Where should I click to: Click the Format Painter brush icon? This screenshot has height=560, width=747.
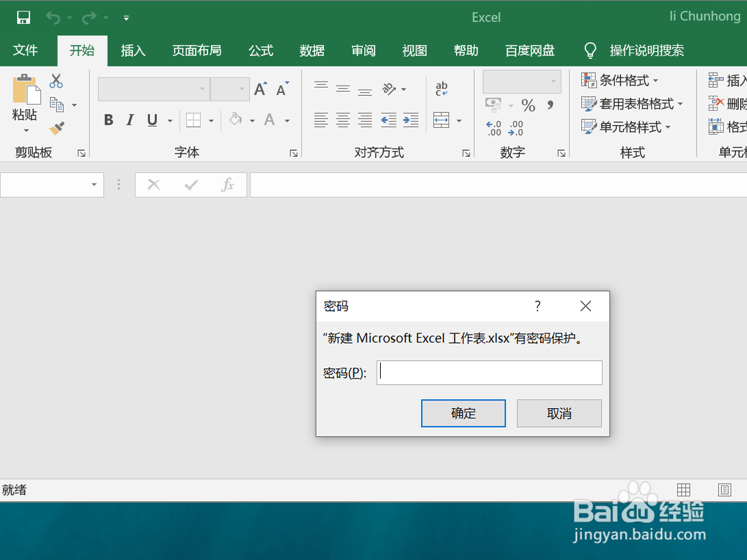pyautogui.click(x=57, y=128)
